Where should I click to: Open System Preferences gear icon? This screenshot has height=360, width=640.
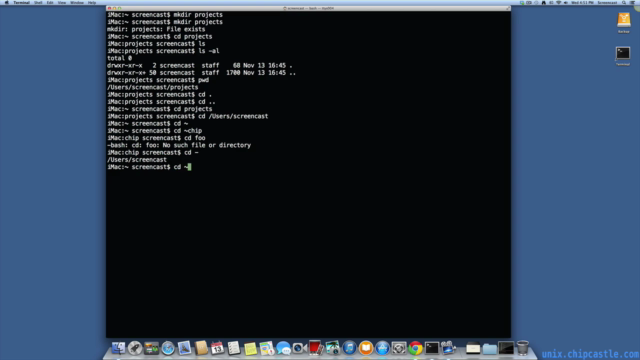point(399,348)
